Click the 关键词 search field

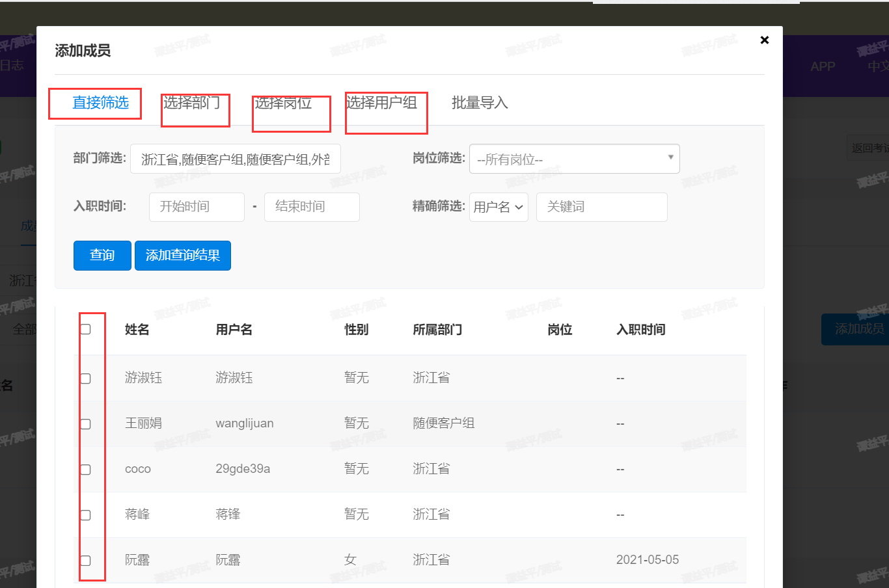point(602,207)
